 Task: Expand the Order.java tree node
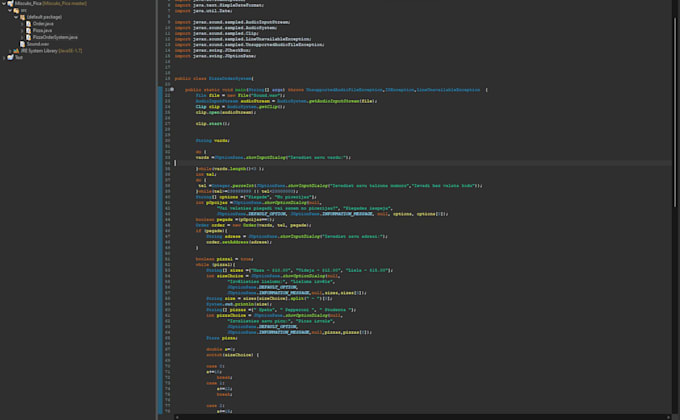click(22, 24)
